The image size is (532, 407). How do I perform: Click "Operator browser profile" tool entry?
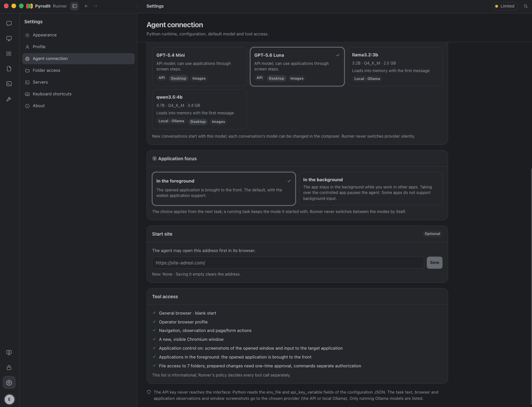pos(183,322)
